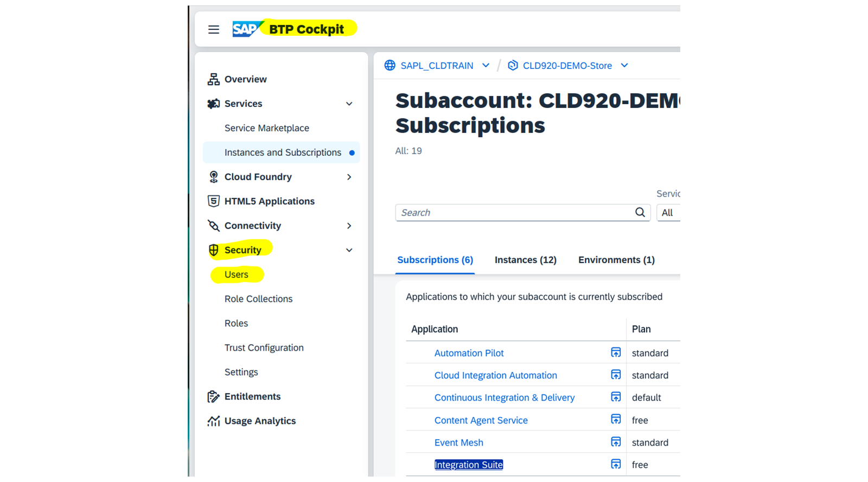Click the 'free' plan for Content Agent Service
Viewport: 868px width, 482px height.
point(640,421)
